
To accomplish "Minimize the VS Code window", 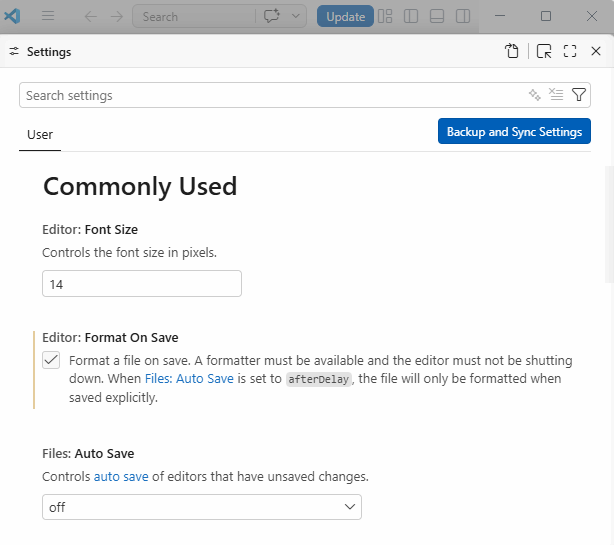I will pyautogui.click(x=500, y=16).
